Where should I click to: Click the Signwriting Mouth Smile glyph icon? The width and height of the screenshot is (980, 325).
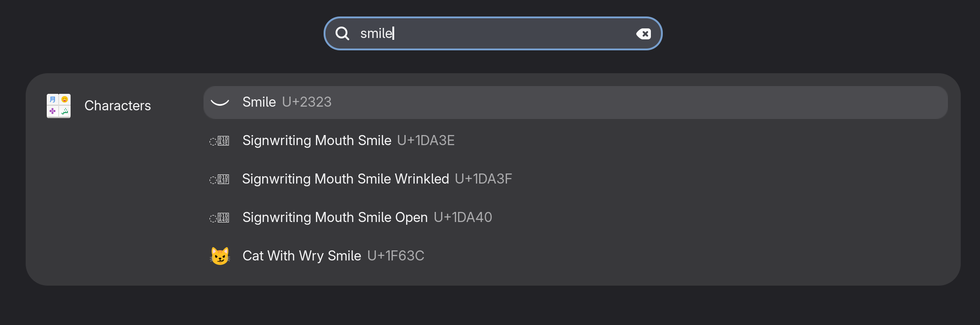(x=220, y=141)
